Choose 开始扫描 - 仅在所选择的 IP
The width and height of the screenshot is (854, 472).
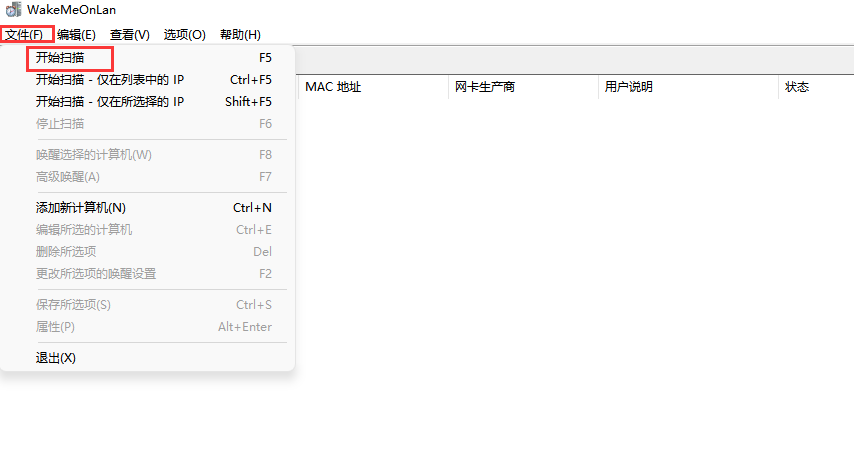[110, 102]
